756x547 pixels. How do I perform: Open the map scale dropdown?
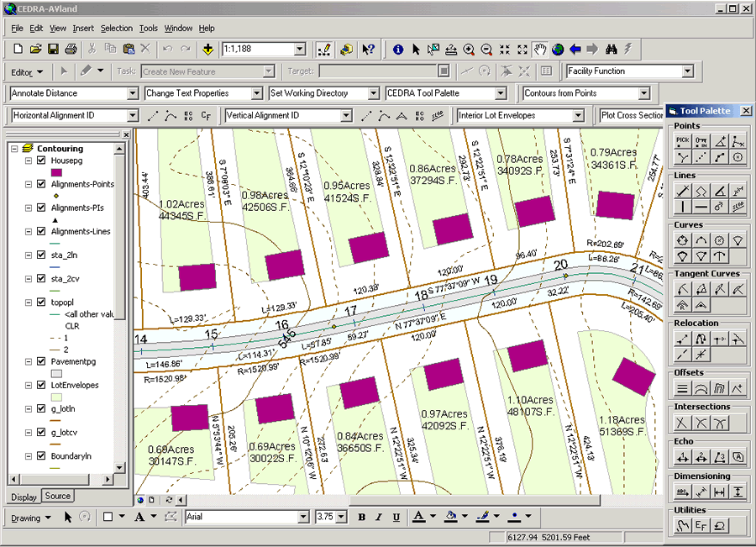coord(302,50)
